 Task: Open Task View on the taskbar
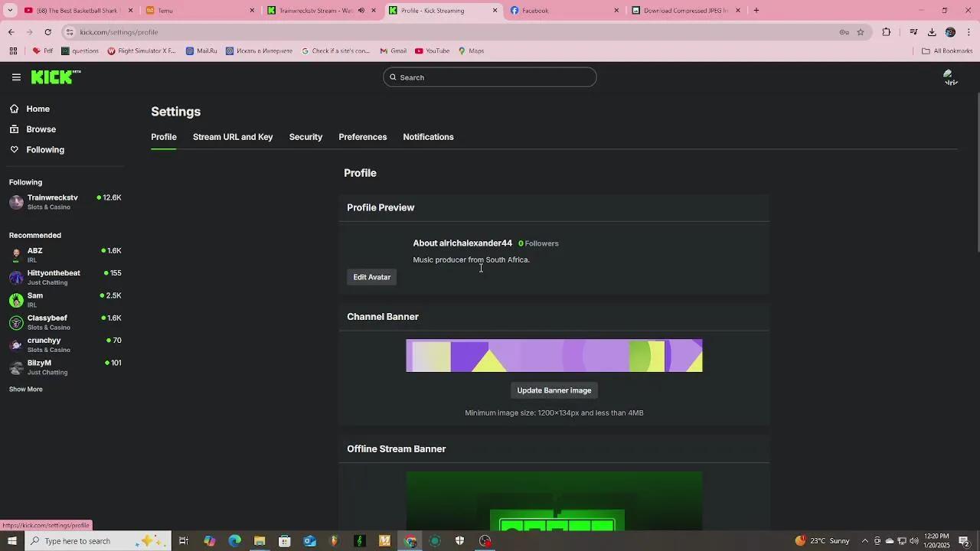pyautogui.click(x=184, y=541)
